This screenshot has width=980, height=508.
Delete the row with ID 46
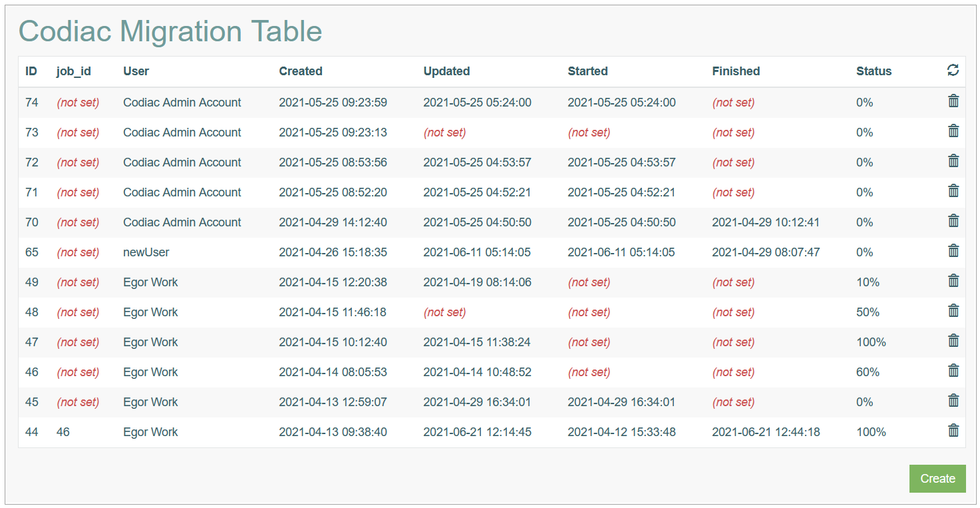pos(953,370)
